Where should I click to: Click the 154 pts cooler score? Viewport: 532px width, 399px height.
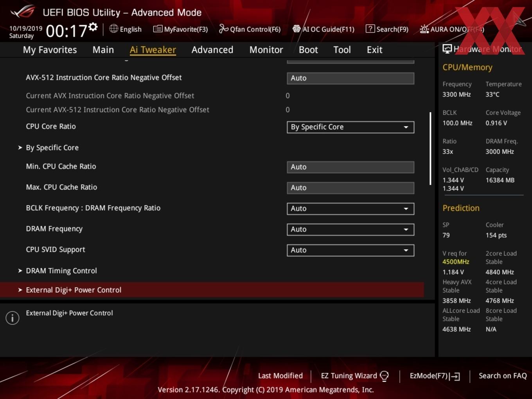pos(496,235)
